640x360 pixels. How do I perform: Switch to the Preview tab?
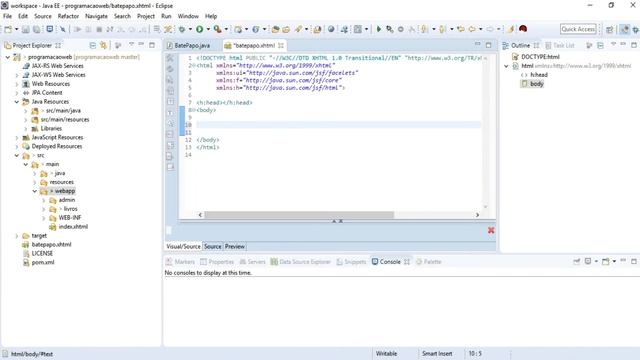[235, 247]
